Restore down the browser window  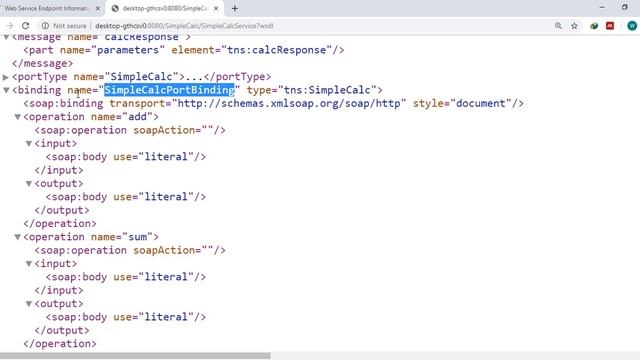pos(624,7)
